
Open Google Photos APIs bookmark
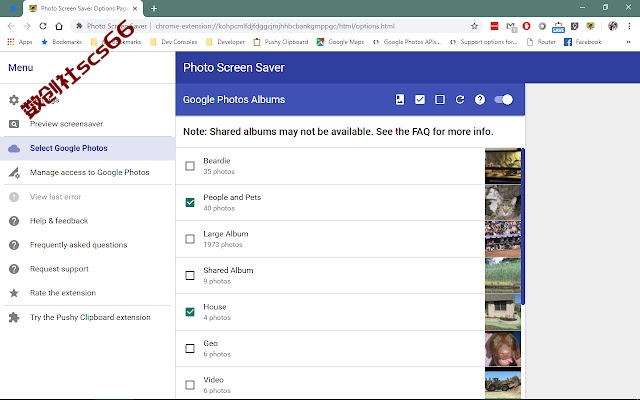(x=407, y=42)
